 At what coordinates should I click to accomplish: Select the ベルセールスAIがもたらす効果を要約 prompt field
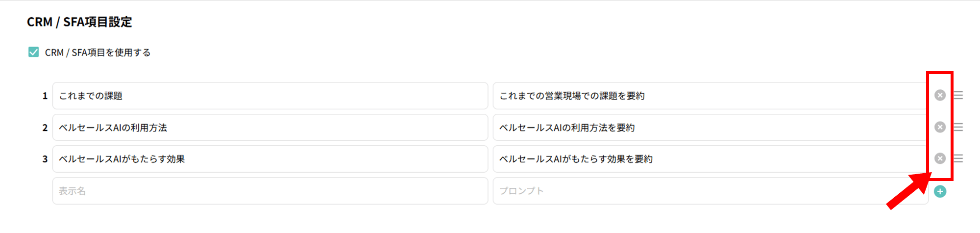[710, 159]
